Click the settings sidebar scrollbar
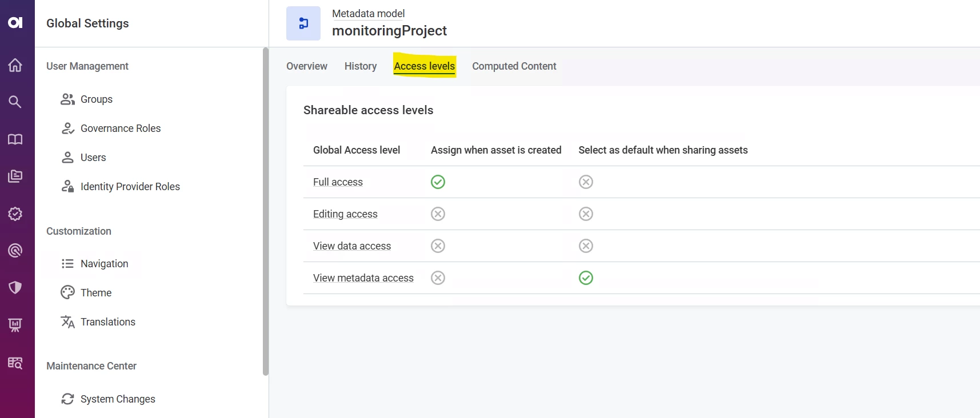The width and height of the screenshot is (980, 418). point(265,211)
